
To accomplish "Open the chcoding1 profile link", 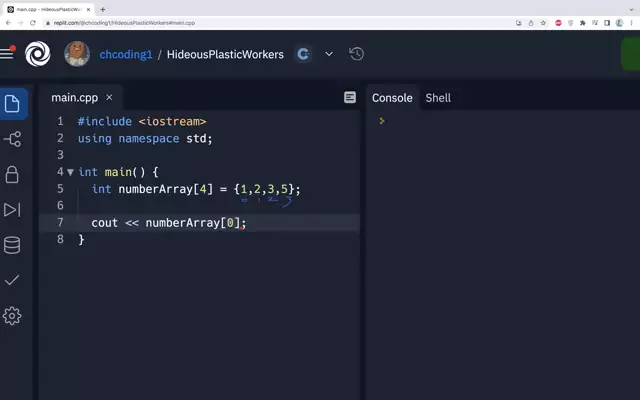I will click(126, 54).
